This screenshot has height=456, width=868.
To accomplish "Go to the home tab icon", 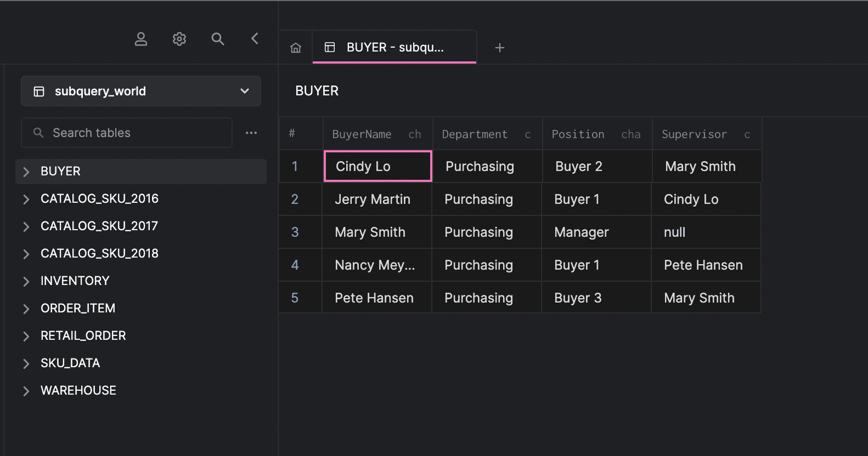I will [296, 48].
